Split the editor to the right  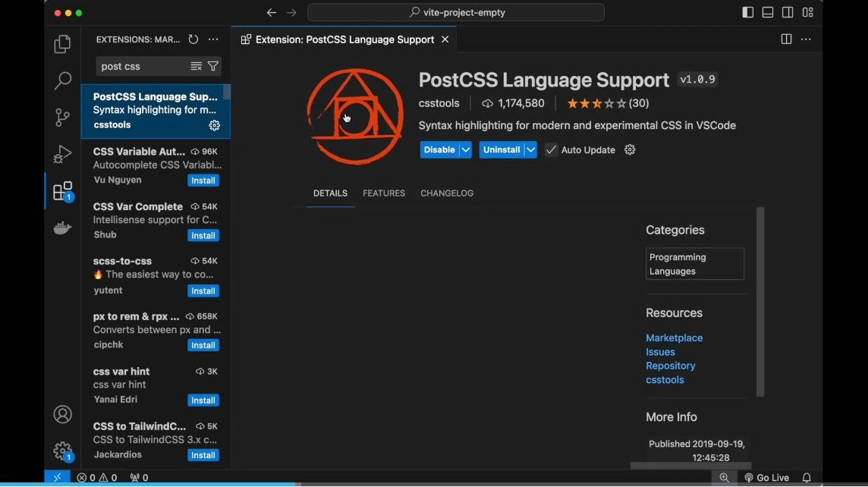pyautogui.click(x=786, y=39)
